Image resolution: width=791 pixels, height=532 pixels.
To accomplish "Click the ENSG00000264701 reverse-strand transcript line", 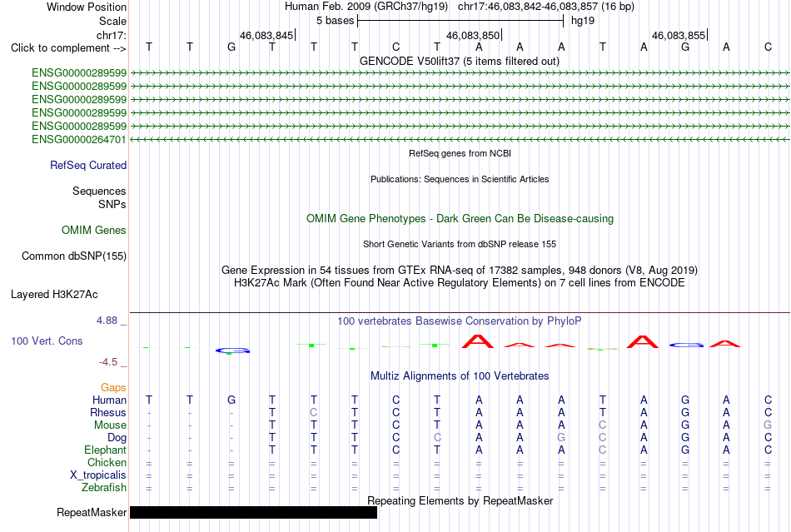I will click(x=460, y=140).
